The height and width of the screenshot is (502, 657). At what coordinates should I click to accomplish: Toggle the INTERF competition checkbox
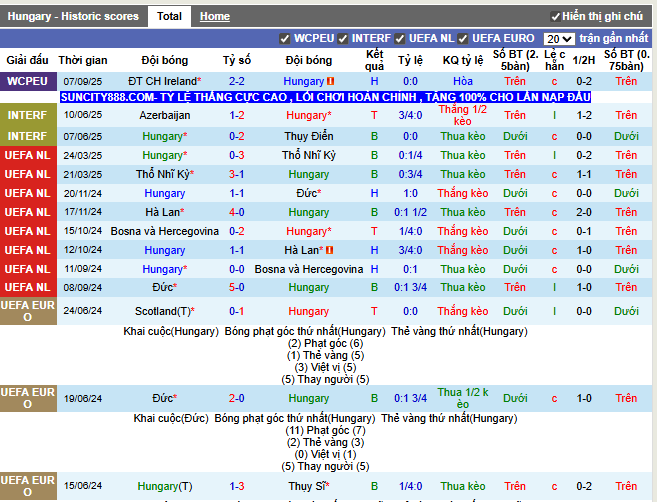click(343, 39)
